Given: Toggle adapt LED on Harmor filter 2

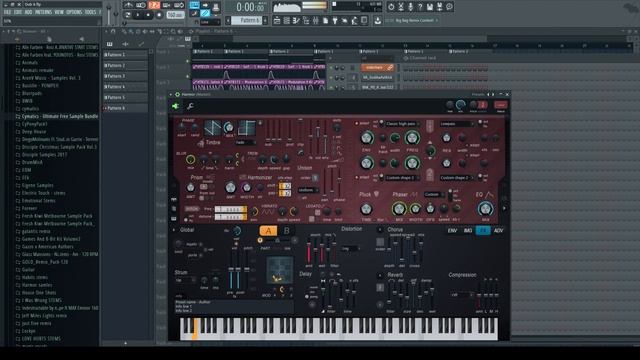Looking at the screenshot, I should click(356, 177).
